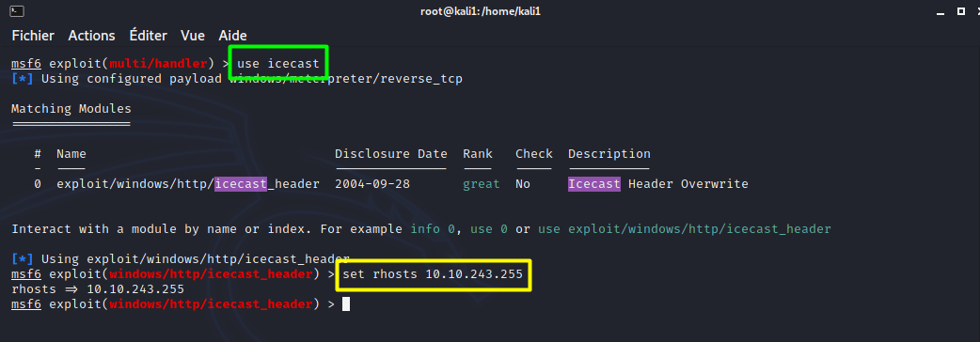
Task: Click the 'Check' column header
Action: (x=534, y=153)
